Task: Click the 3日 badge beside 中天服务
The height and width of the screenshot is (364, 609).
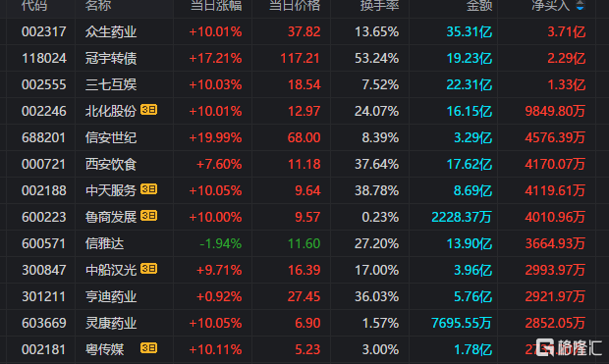Action: coord(148,189)
